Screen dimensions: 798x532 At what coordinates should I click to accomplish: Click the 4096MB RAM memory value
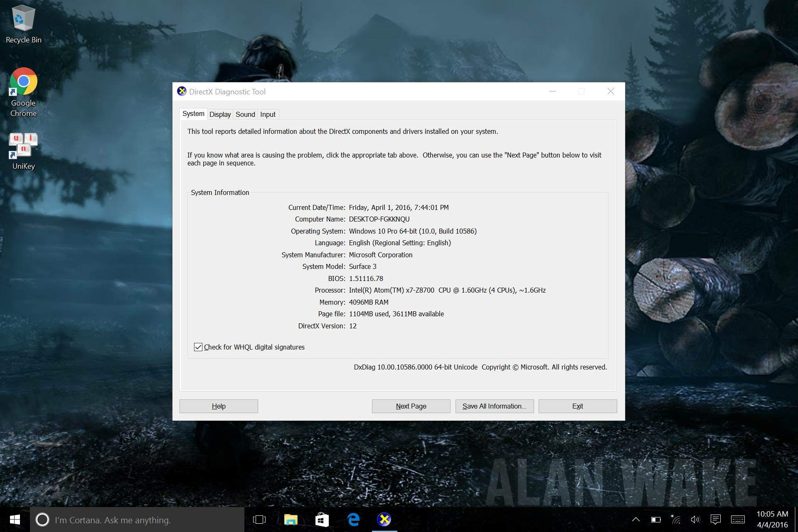369,302
